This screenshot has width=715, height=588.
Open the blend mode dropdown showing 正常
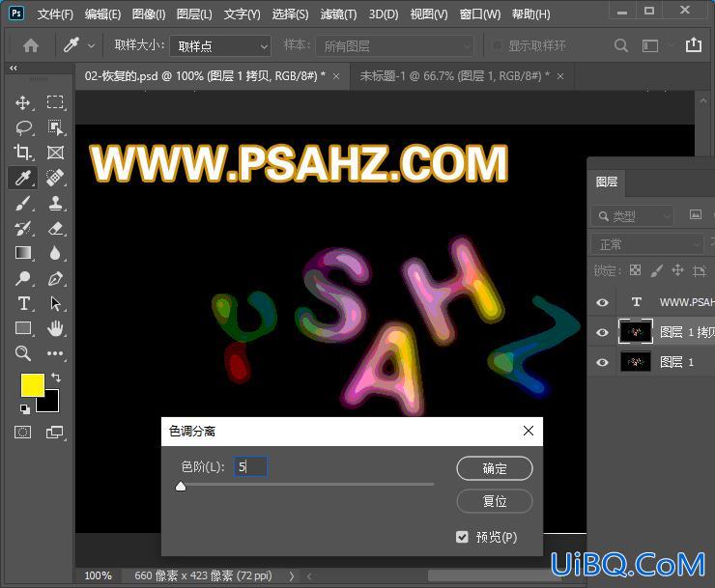(x=647, y=245)
